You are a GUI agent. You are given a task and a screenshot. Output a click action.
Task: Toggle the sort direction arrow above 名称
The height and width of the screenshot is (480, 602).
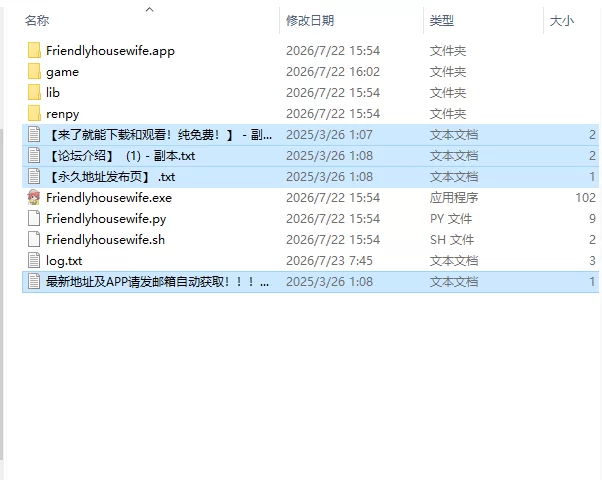coord(150,9)
